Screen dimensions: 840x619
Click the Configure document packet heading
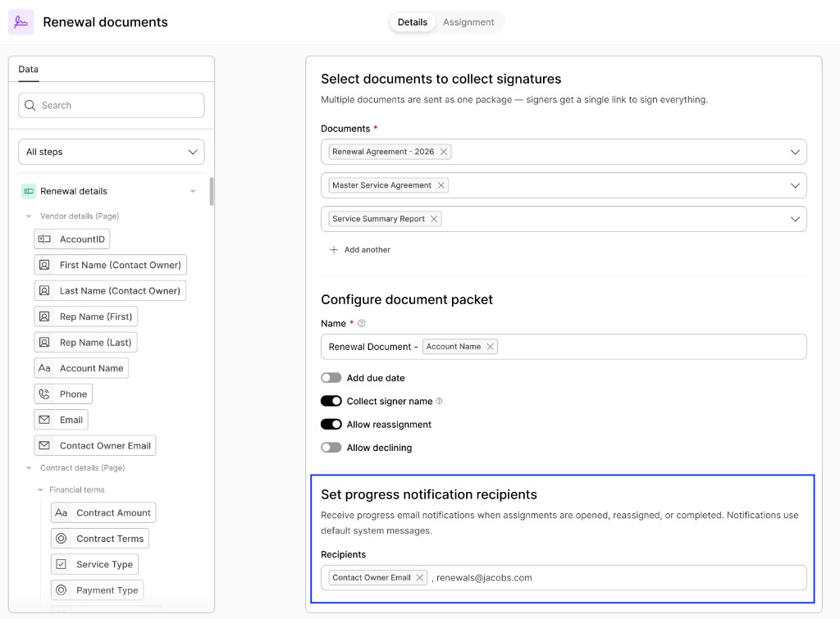click(407, 300)
